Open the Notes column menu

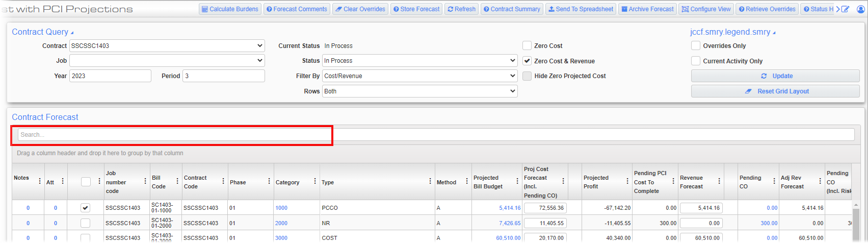click(40, 181)
